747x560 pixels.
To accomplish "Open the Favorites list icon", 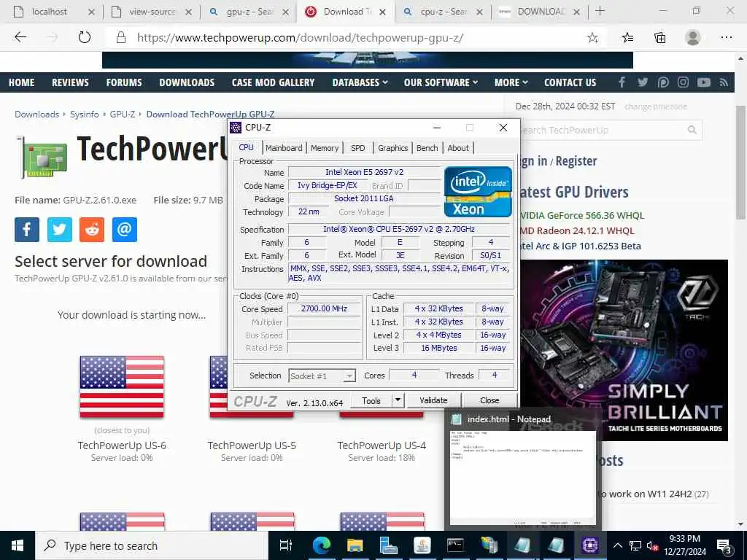I will (627, 38).
